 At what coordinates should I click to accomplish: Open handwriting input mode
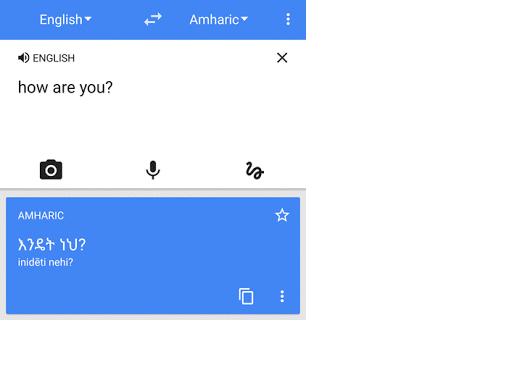pyautogui.click(x=255, y=170)
